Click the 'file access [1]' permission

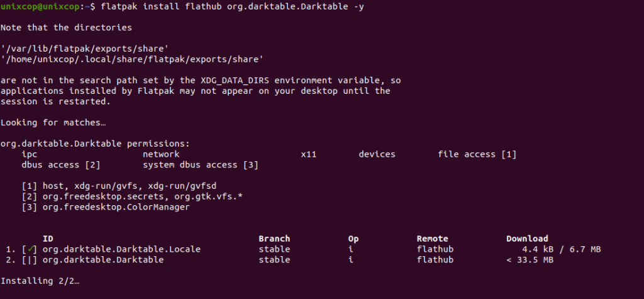coord(477,154)
